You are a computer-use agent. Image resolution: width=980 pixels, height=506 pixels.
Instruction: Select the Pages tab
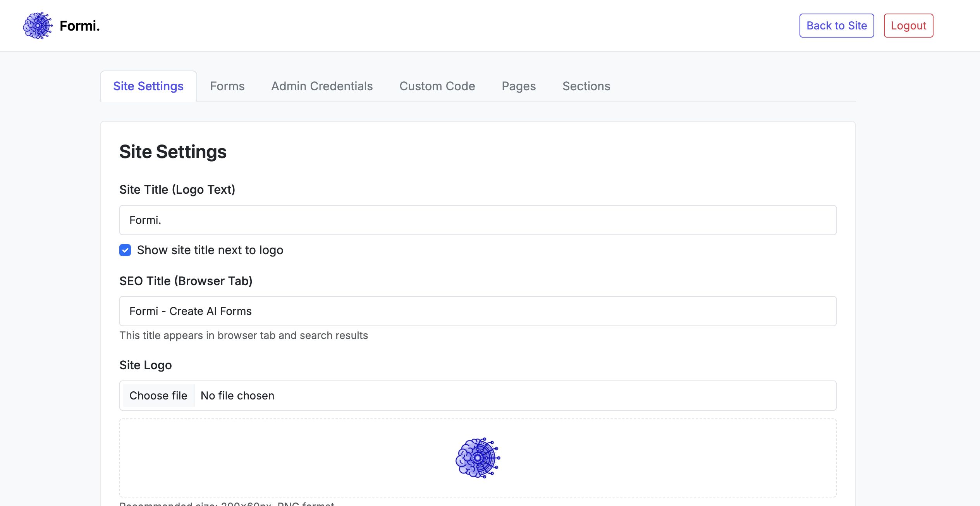519,86
